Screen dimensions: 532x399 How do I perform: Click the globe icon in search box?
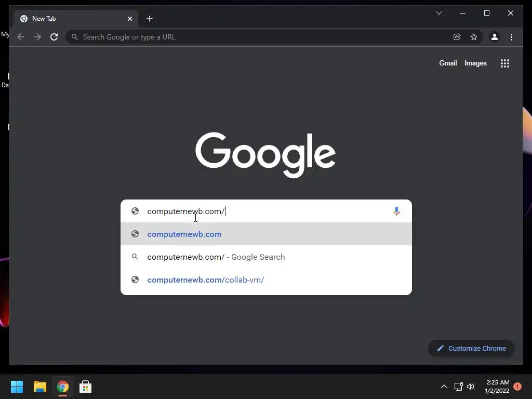pos(135,211)
